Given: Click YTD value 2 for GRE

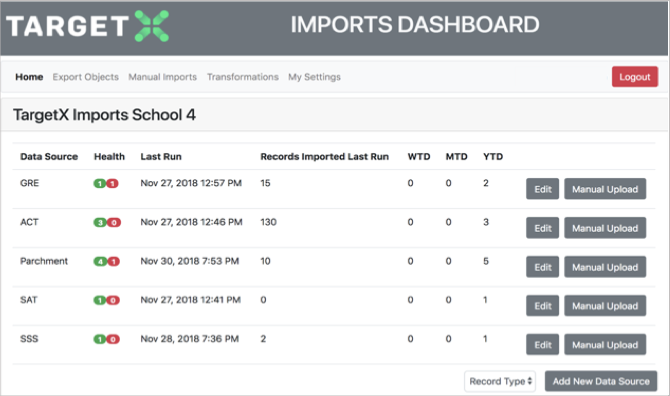Looking at the screenshot, I should click(x=486, y=183).
